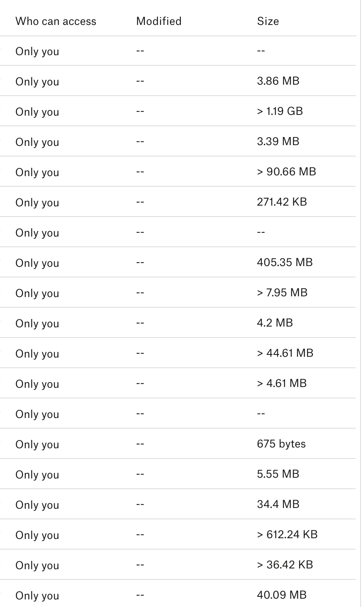Click Only you next to the 40.09 MB row
The height and width of the screenshot is (607, 364).
37,595
